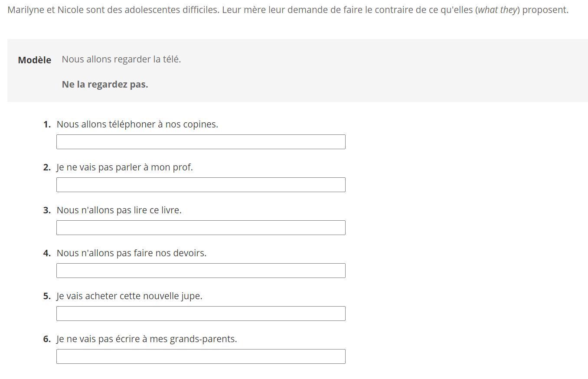The image size is (588, 379).
Task: Click the input box for question 6
Action: (201, 356)
